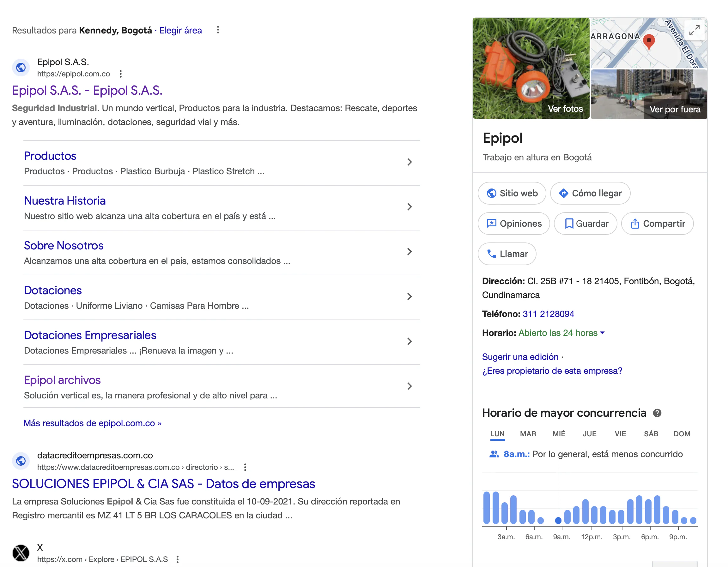728x567 pixels.
Task: Expand the Dotaciones sitelink chevron
Action: click(409, 296)
